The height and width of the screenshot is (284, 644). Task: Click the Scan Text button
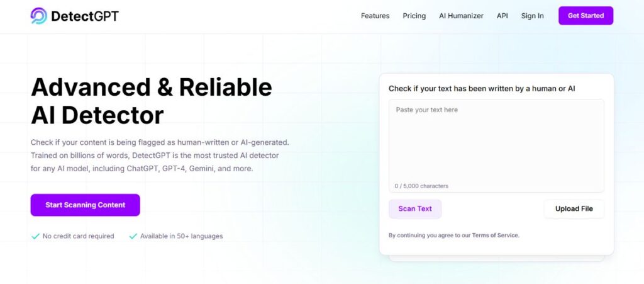click(x=415, y=209)
